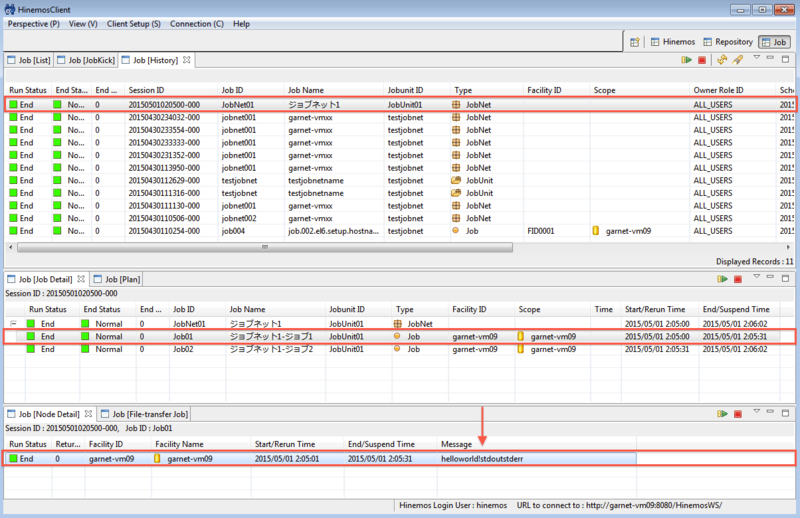Screen dimensions: 800x518
Task: Click the URL to connect to status entry
Action: pos(619,506)
